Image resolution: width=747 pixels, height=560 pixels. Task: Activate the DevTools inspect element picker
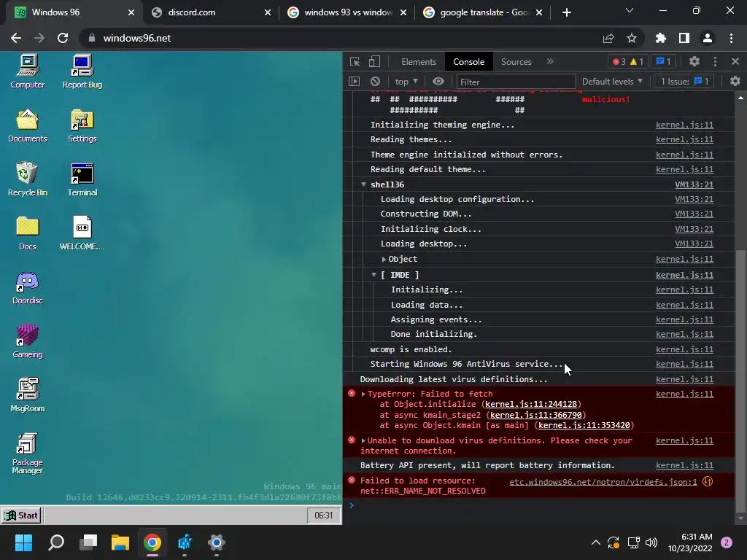tap(355, 61)
